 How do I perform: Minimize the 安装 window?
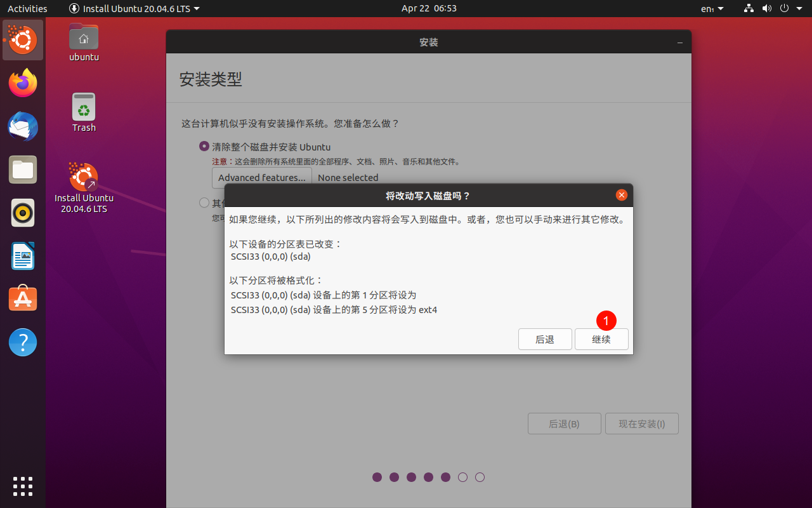click(x=680, y=43)
